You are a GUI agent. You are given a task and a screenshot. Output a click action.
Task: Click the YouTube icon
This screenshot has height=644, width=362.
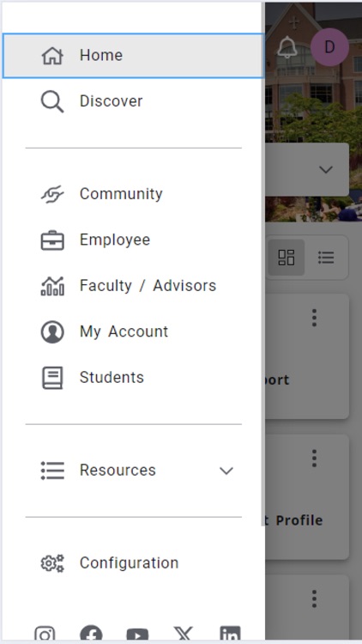pyautogui.click(x=137, y=635)
